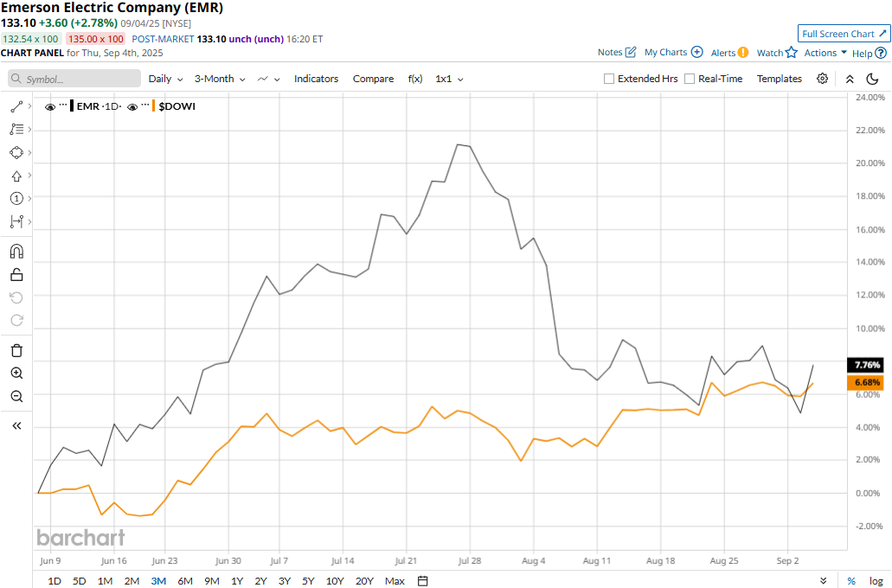The image size is (892, 588).
Task: Open the Templates menu
Action: tap(780, 79)
